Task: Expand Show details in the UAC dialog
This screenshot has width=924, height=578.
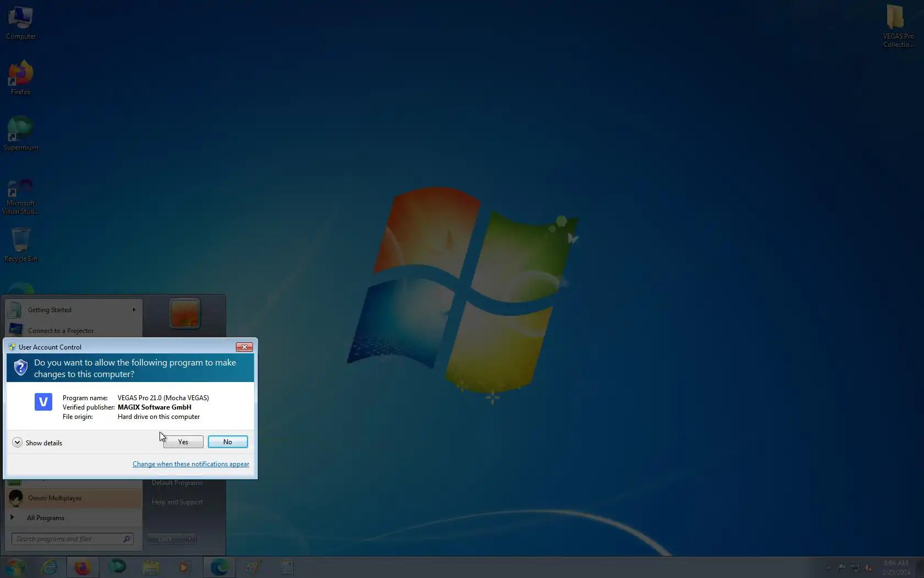Action: pyautogui.click(x=37, y=443)
